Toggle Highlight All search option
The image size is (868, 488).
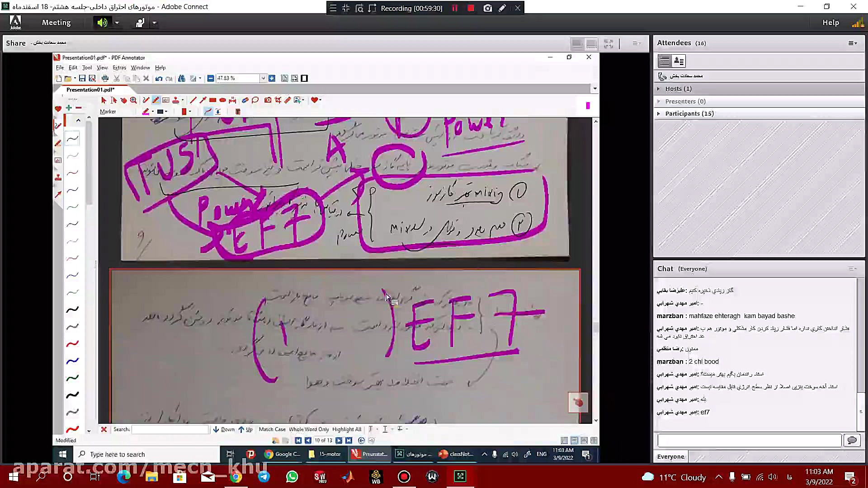pos(346,429)
